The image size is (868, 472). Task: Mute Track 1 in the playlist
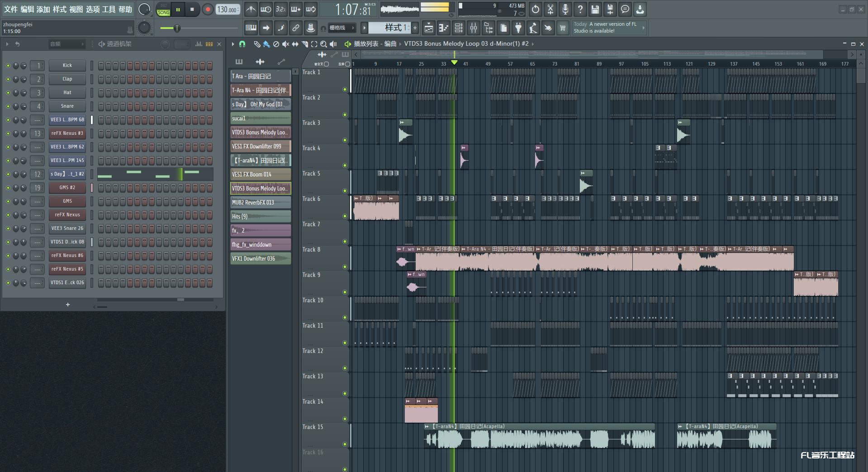345,90
